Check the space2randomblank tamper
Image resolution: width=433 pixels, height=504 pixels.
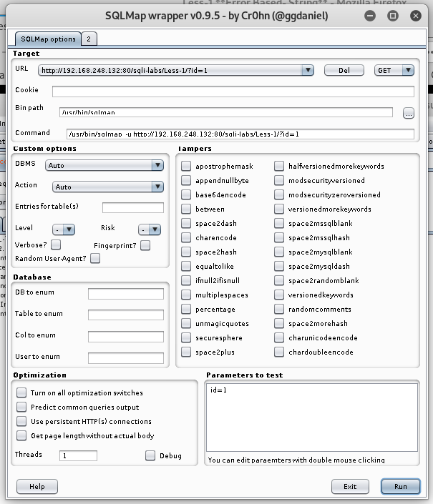tap(279, 280)
